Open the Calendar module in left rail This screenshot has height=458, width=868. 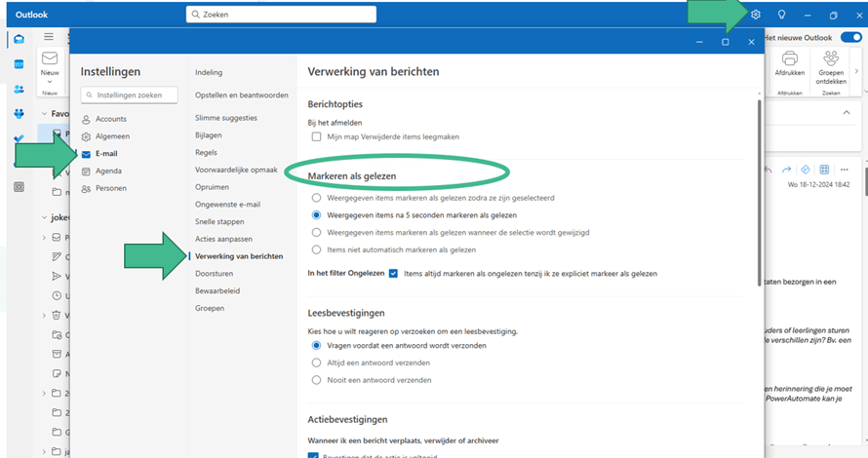click(x=19, y=64)
